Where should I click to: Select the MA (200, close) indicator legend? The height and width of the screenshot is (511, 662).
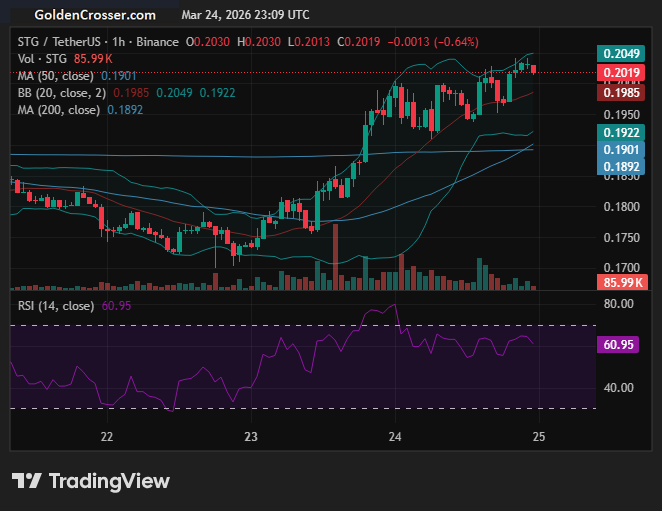tap(59, 110)
